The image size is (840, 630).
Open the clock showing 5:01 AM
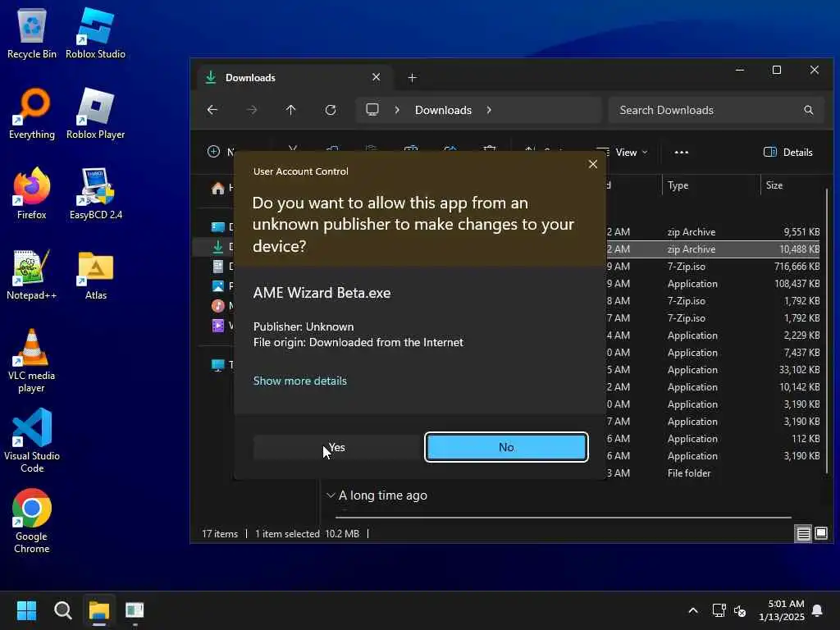pyautogui.click(x=782, y=610)
